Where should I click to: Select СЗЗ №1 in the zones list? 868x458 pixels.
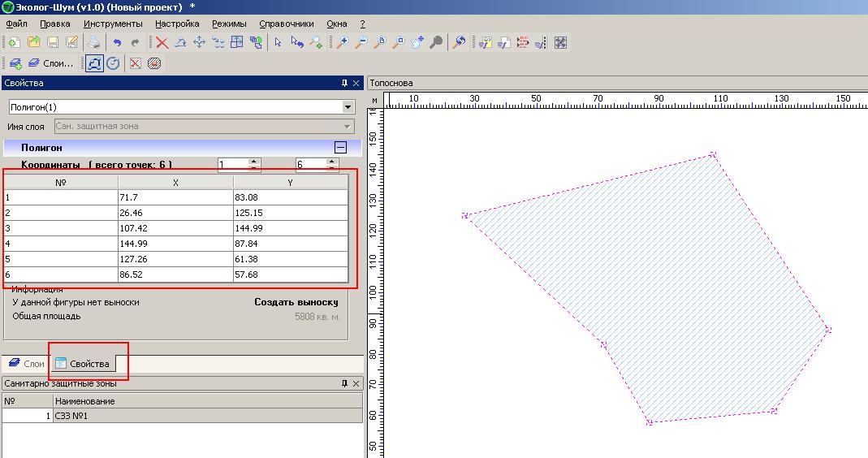(71, 416)
